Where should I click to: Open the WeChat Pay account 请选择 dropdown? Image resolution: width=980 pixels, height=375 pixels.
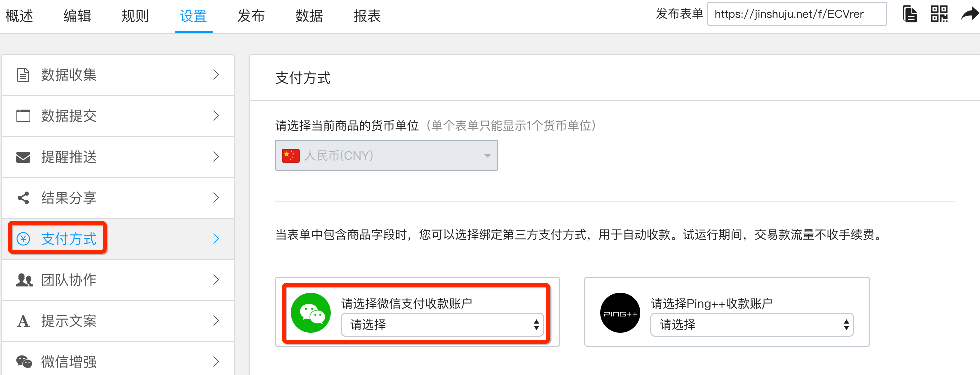pyautogui.click(x=443, y=325)
